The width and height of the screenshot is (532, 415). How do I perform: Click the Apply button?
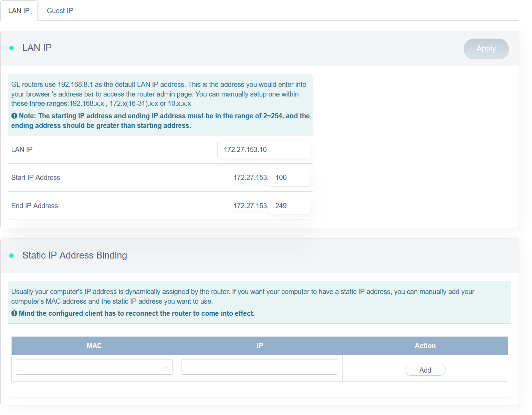click(486, 49)
